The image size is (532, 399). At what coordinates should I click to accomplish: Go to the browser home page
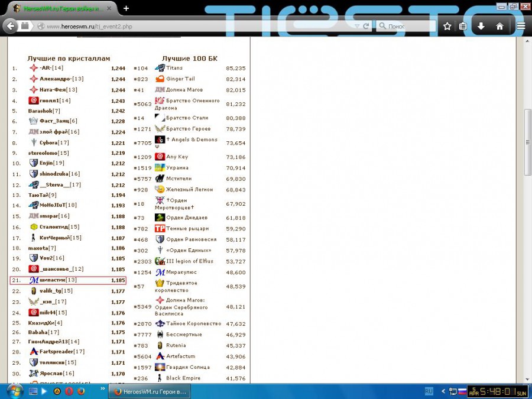499,26
